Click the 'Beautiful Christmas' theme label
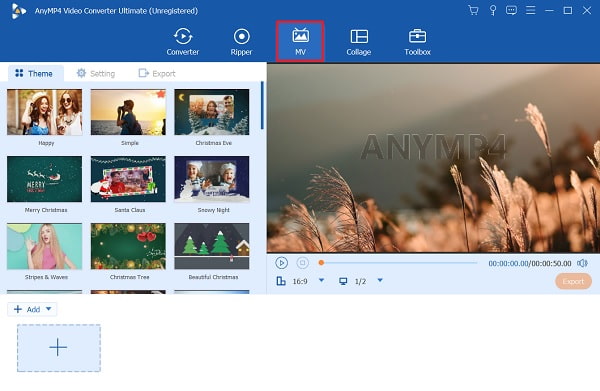The height and width of the screenshot is (391, 600). tap(213, 277)
